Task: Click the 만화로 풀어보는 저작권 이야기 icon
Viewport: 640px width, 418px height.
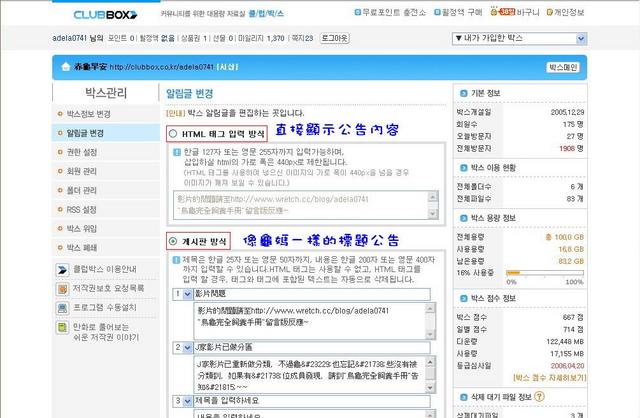Action: click(x=62, y=327)
